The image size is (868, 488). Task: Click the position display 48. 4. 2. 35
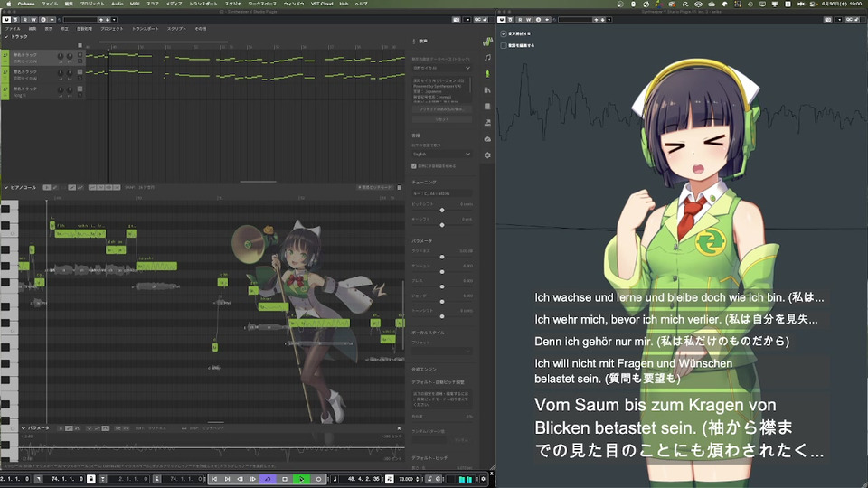[x=363, y=479]
